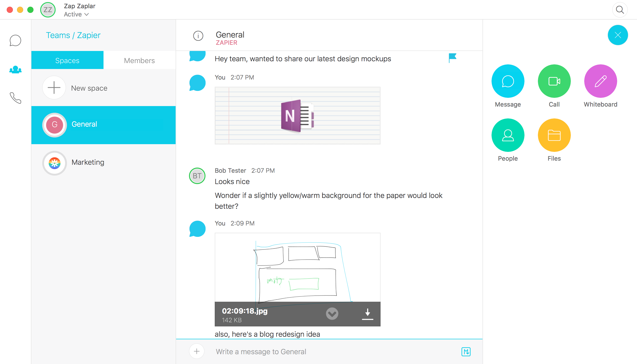Screen dimensions: 637x364
Task: Click the General space item
Action: (104, 125)
